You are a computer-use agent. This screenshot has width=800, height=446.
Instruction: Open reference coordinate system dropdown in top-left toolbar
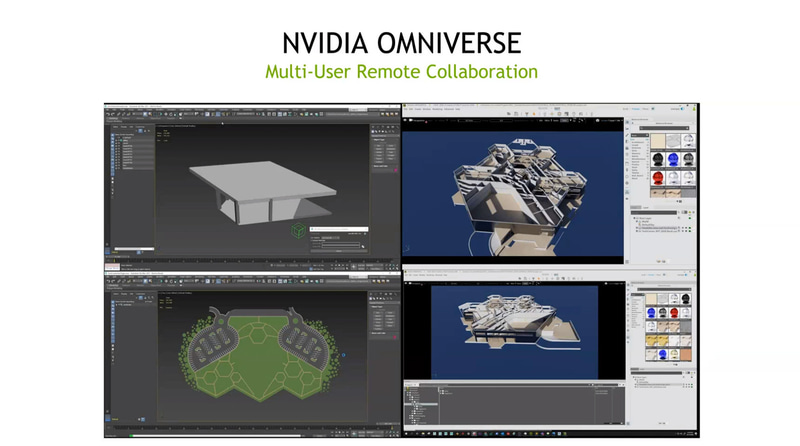[x=189, y=114]
